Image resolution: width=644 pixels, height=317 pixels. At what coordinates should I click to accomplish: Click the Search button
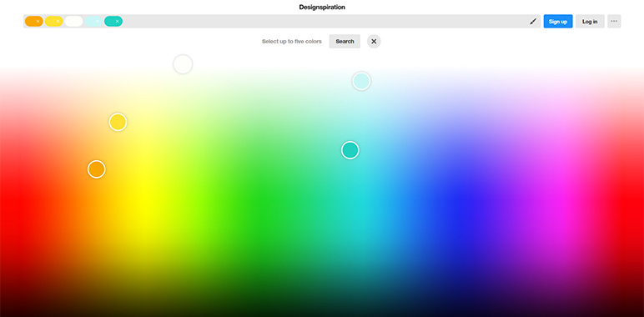tap(345, 42)
